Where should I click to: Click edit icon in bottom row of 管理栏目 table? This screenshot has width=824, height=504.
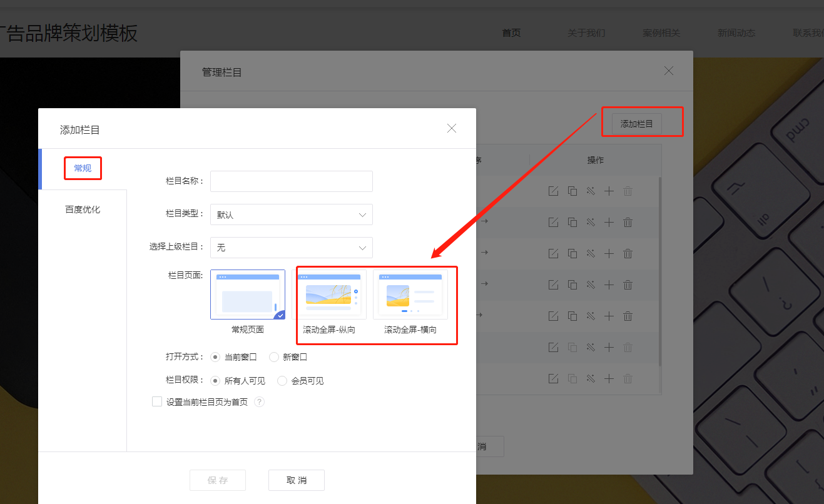[x=553, y=378]
